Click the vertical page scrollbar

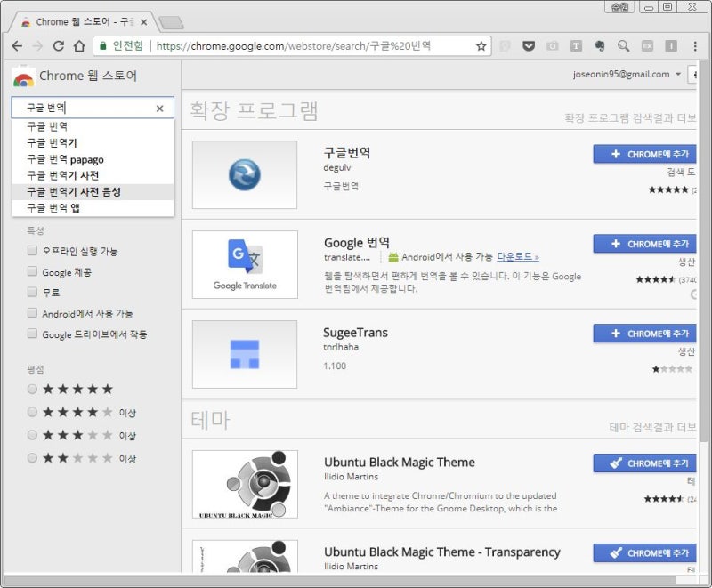tap(704, 252)
